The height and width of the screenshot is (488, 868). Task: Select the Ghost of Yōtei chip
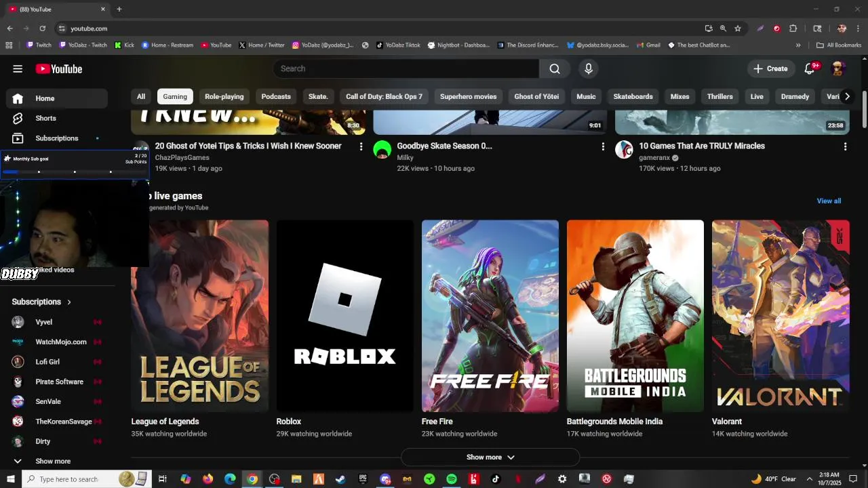tap(536, 97)
